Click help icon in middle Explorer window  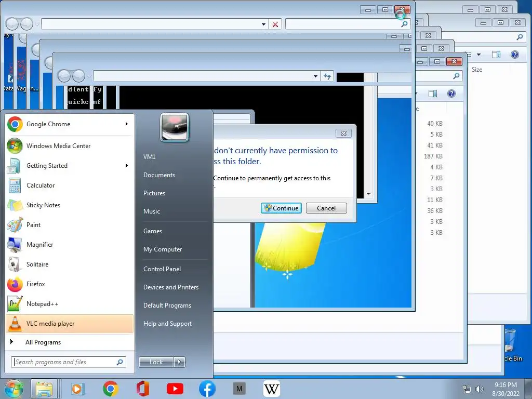pyautogui.click(x=451, y=94)
